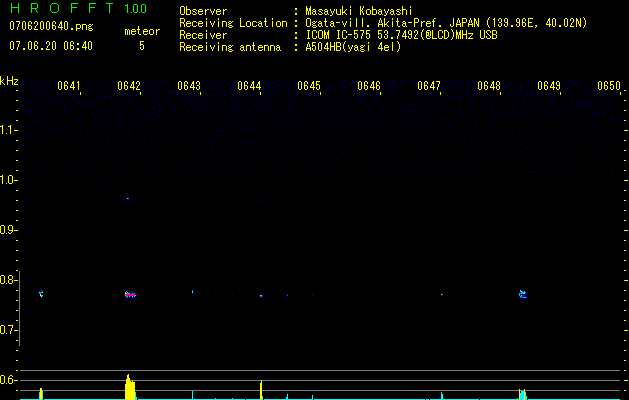Click the strong meteor echo at 0642

coord(130,295)
